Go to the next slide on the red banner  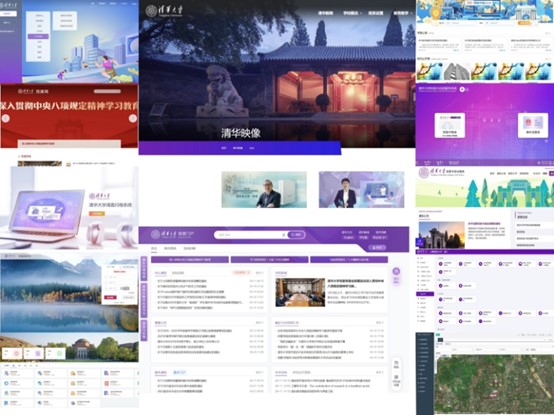click(132, 118)
